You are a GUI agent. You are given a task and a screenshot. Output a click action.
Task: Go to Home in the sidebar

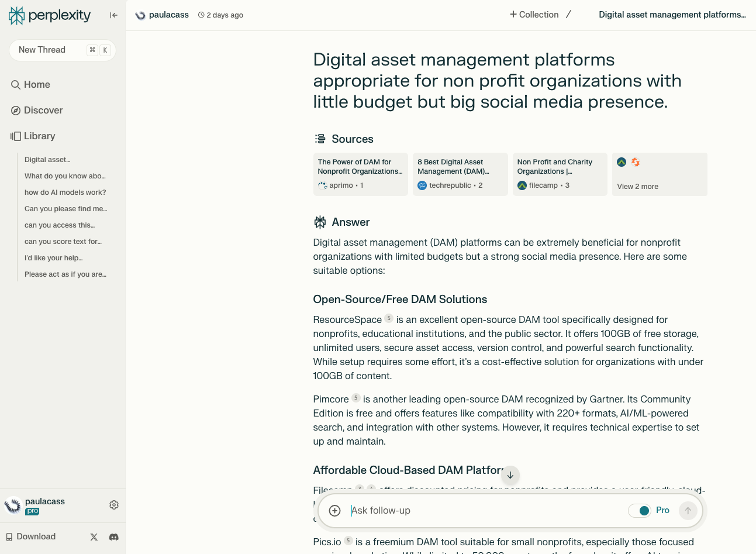pyautogui.click(x=30, y=85)
